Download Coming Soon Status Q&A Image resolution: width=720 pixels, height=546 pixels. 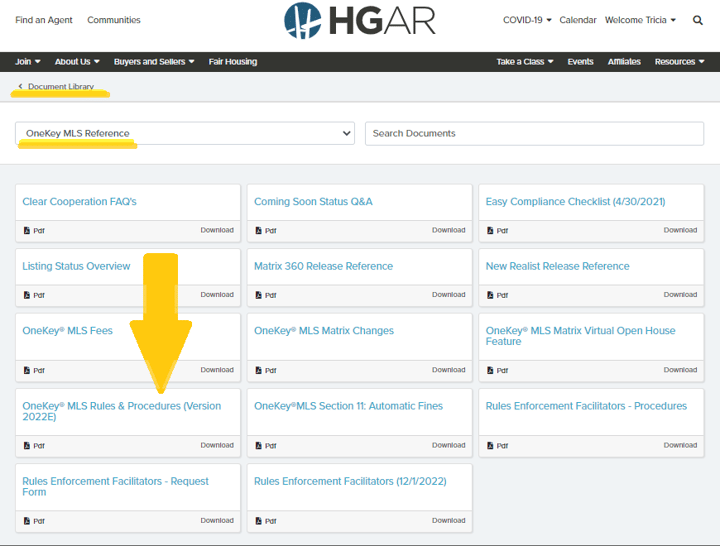448,230
